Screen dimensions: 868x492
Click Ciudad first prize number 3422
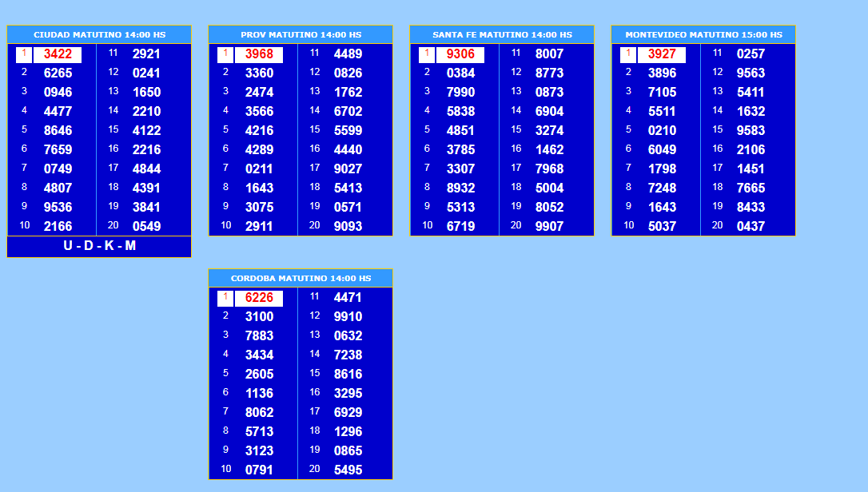[x=58, y=54]
